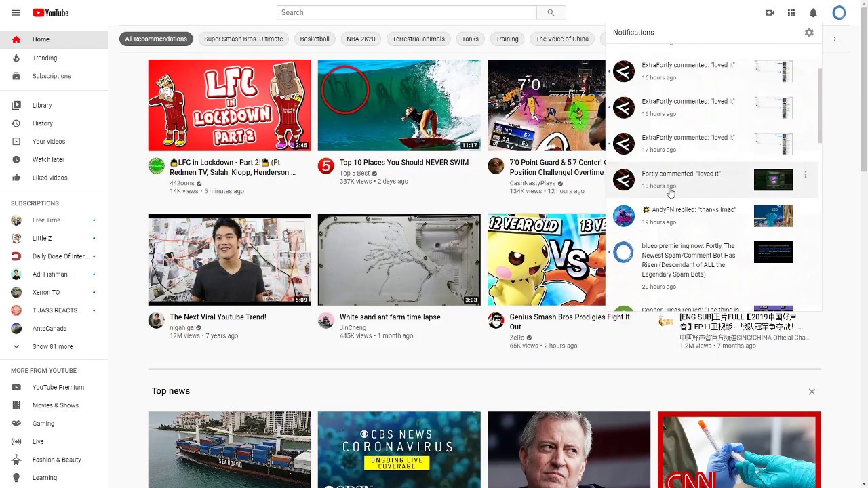
Task: Play CBS News Coronavirus live coverage thumbnail
Action: (x=399, y=449)
